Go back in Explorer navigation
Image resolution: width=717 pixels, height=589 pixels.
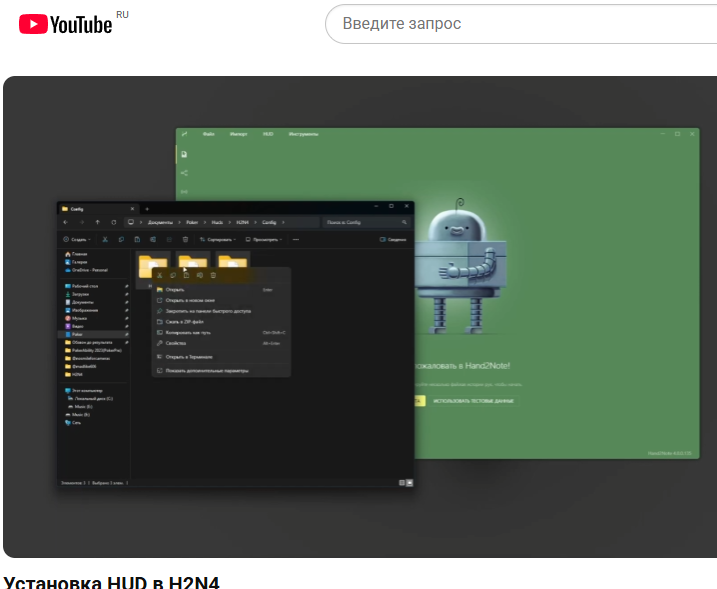pyautogui.click(x=65, y=222)
